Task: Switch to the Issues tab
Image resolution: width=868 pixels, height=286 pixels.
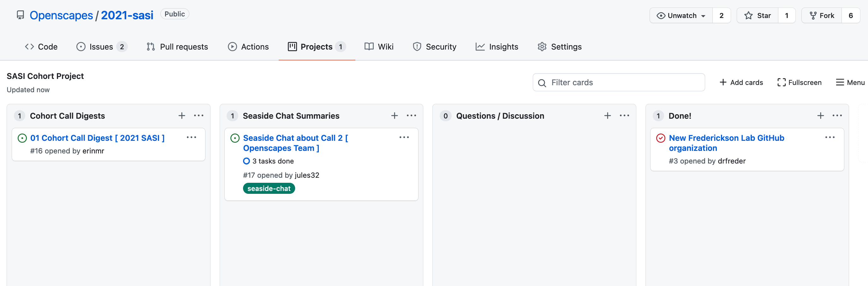Action: (101, 46)
